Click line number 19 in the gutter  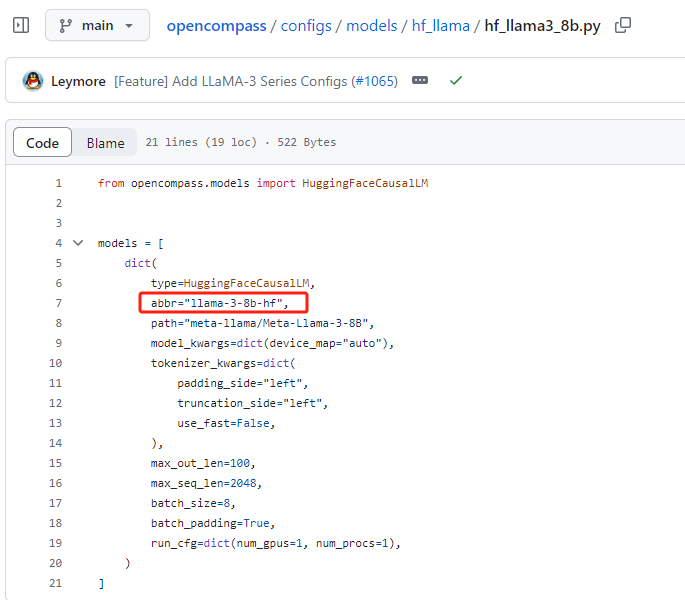[55, 543]
